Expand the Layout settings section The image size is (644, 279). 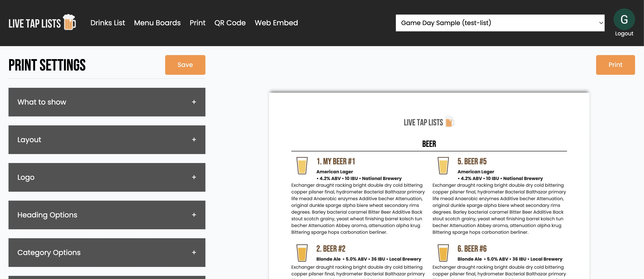[x=107, y=140]
